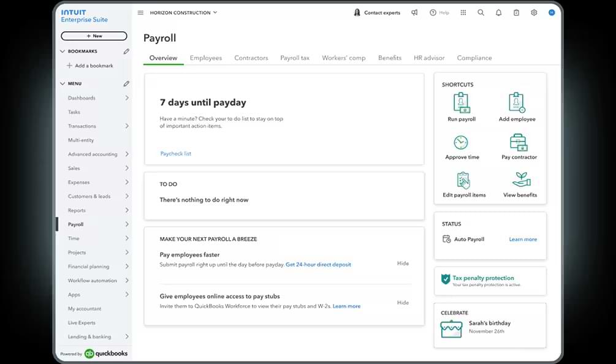616x364 pixels.
Task: Hide the Pay employees faster tip
Action: click(403, 264)
